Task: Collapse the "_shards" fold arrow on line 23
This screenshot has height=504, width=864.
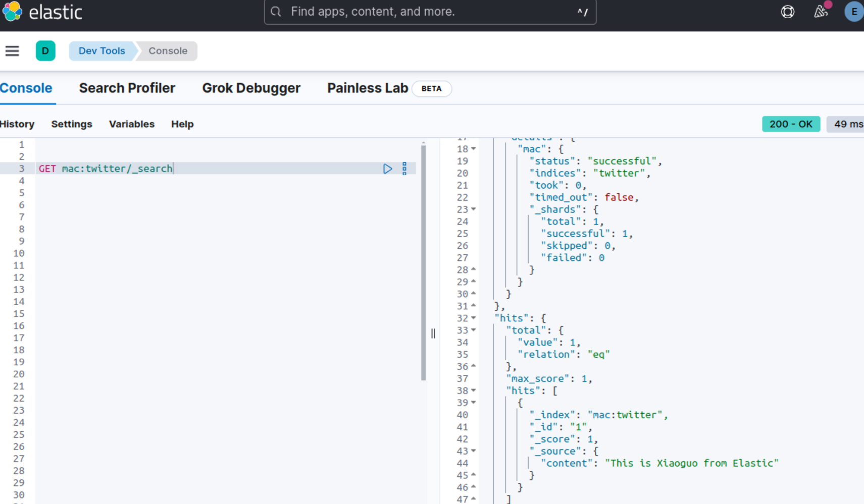Action: (x=474, y=209)
